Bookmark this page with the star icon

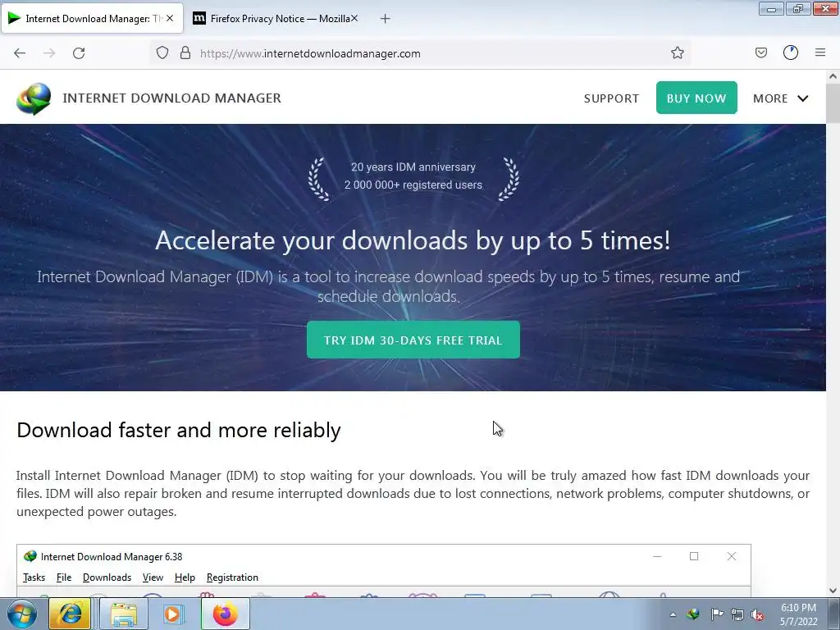tap(677, 52)
